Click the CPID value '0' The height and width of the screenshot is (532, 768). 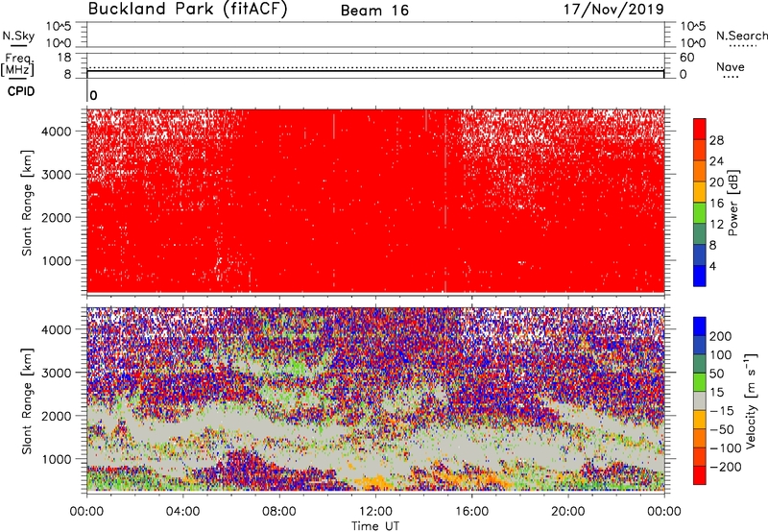pyautogui.click(x=93, y=95)
